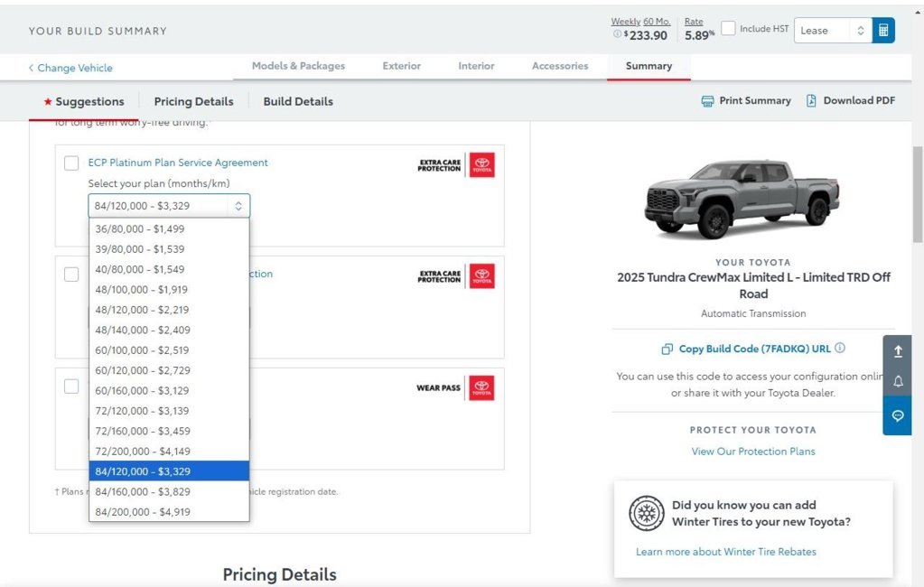Viewport: 924px width, 587px height.
Task: Copy Build Code (7FADKQ) URL
Action: click(754, 349)
